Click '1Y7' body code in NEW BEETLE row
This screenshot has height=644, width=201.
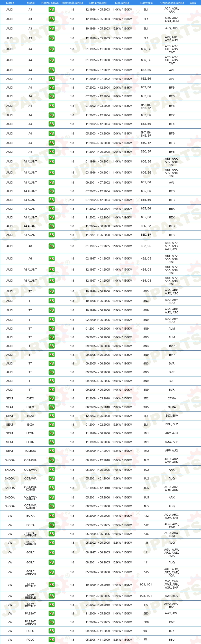(146, 605)
